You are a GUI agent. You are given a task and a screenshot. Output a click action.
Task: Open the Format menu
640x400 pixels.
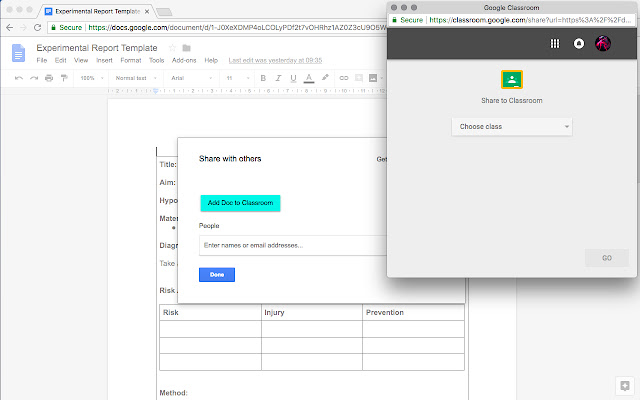(131, 60)
